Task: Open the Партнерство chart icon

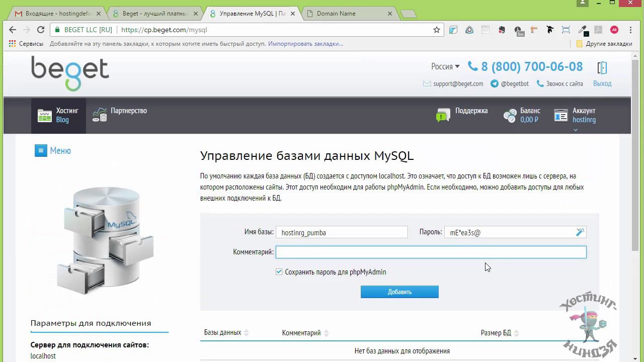Action: point(100,115)
